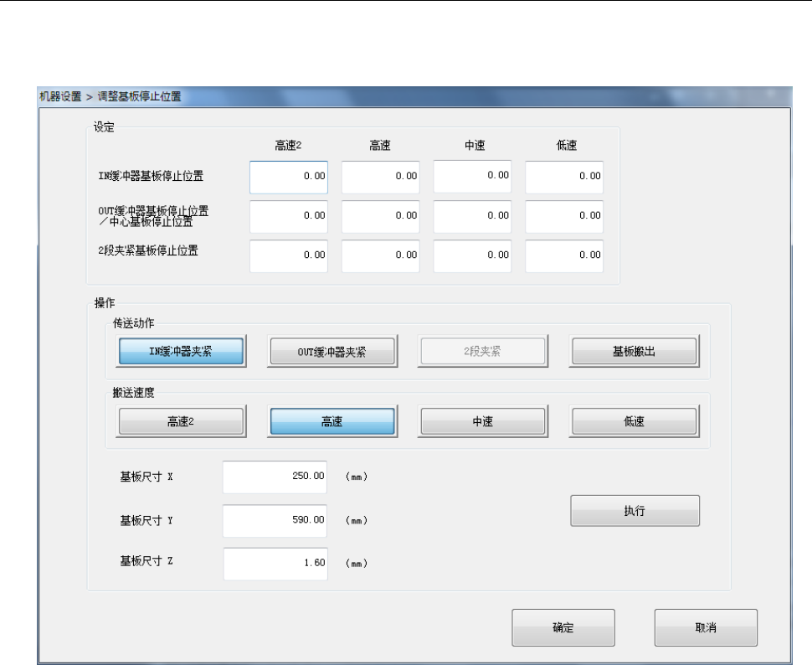The image size is (812, 665).
Task: Edit IN缓冲器基板停止位置 中速 field
Action: (x=472, y=176)
